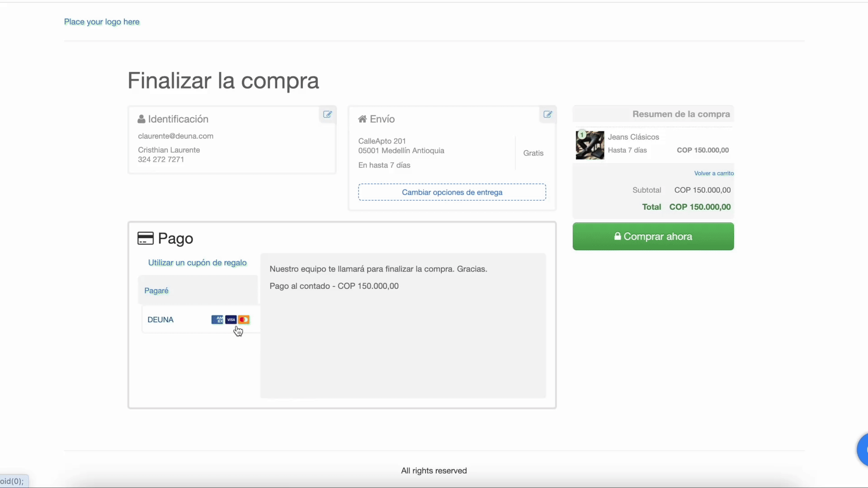868x488 pixels.
Task: Click the Place your logo here link
Action: tap(102, 22)
